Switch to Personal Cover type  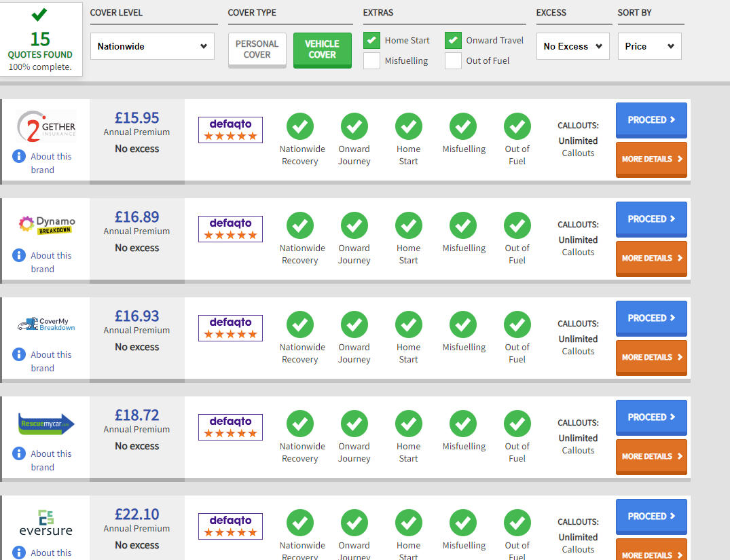click(257, 50)
